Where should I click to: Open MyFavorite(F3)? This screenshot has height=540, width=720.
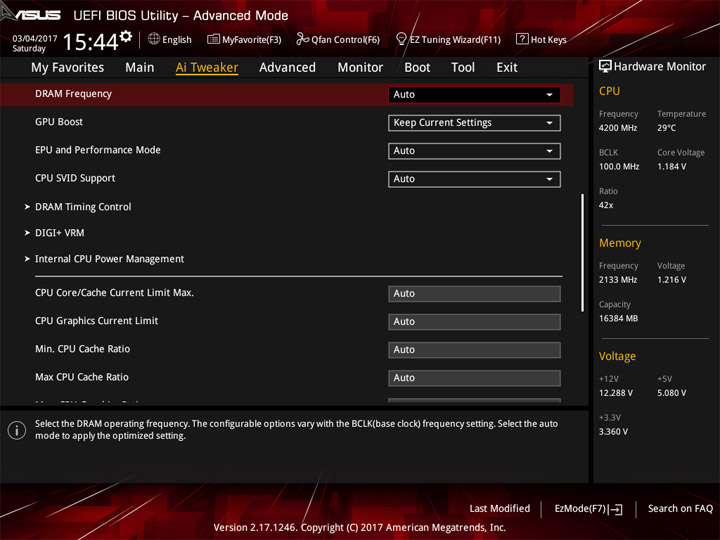click(x=244, y=39)
